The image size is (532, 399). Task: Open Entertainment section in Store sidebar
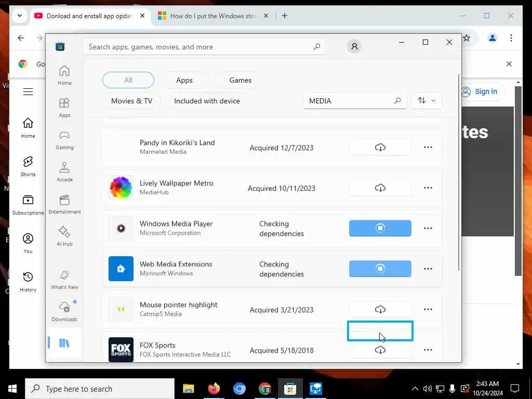point(64,204)
